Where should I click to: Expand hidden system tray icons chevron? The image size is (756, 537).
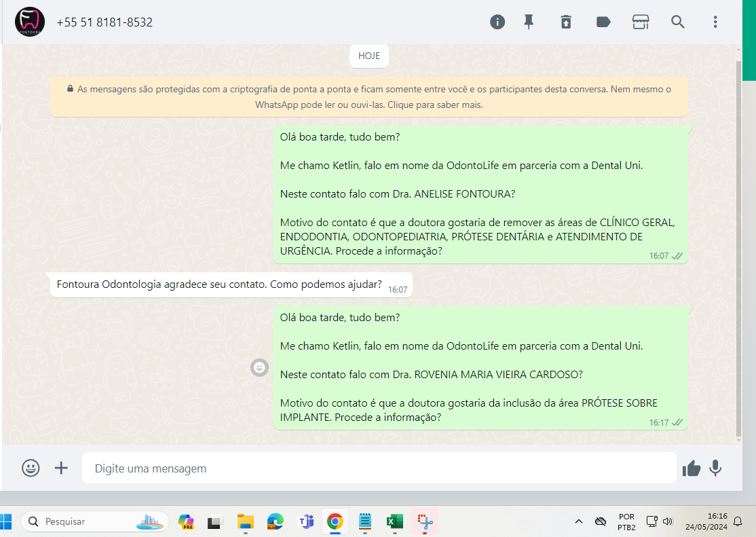pos(579,521)
